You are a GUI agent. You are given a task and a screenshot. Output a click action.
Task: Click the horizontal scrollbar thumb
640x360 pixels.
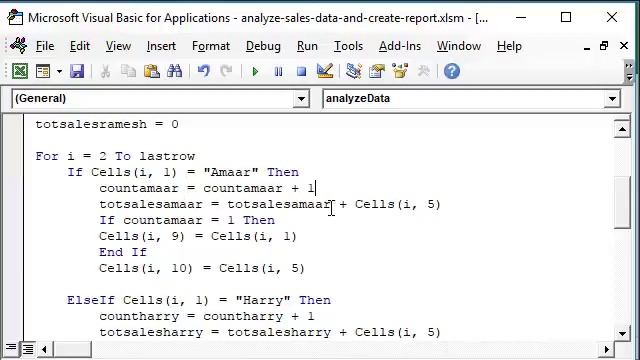click(72, 349)
